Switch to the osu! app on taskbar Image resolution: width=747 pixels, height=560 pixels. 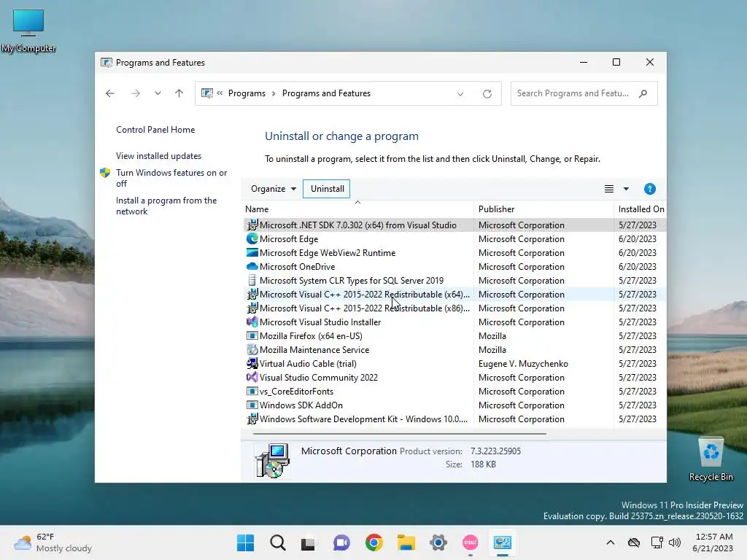pyautogui.click(x=471, y=542)
